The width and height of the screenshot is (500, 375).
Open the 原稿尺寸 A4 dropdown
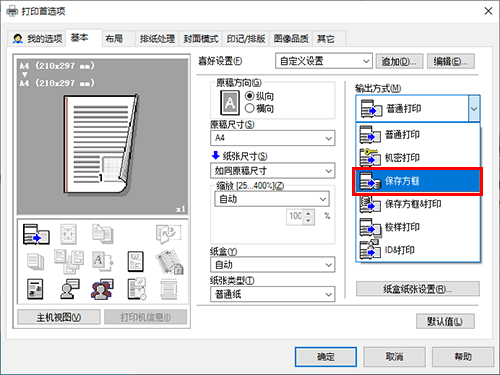[272, 138]
